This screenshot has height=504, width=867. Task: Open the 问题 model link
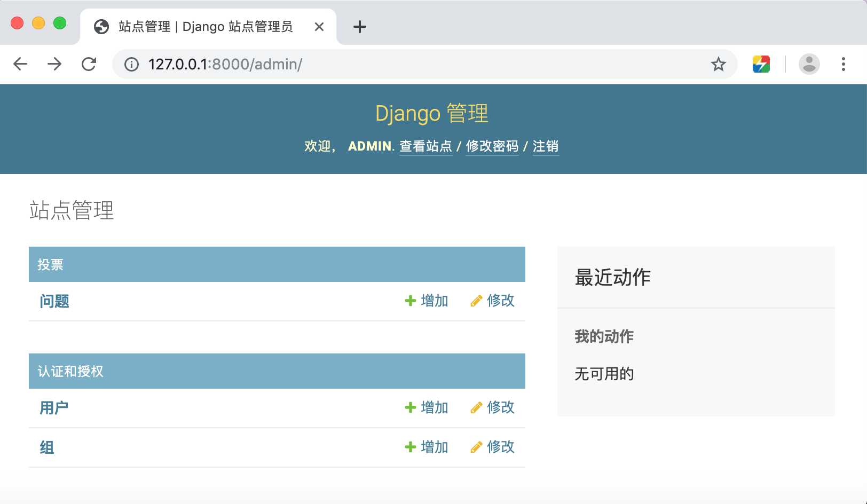click(54, 301)
